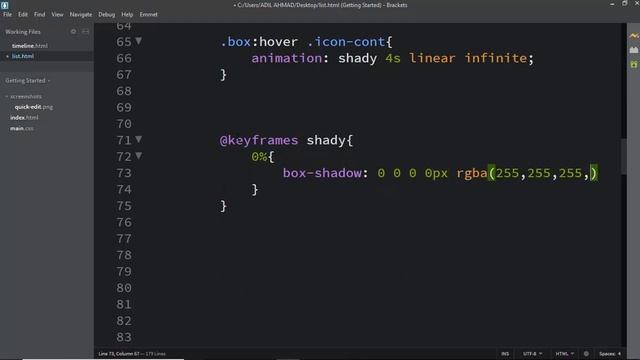Viewport: 640px width, 360px height.
Task: Click the green extension icon in right toolbar
Action: (633, 64)
